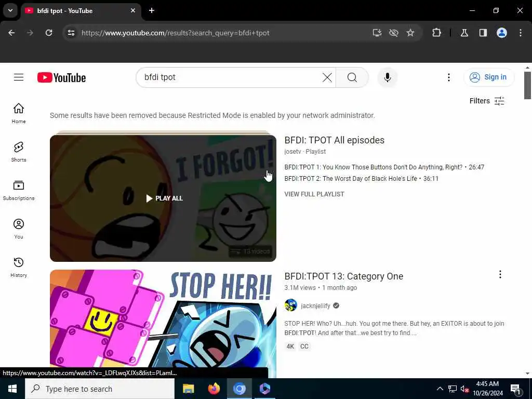This screenshot has height=399, width=532.
Task: Open BFDI:TPOT 2 Black Hole episode link
Action: point(361,179)
